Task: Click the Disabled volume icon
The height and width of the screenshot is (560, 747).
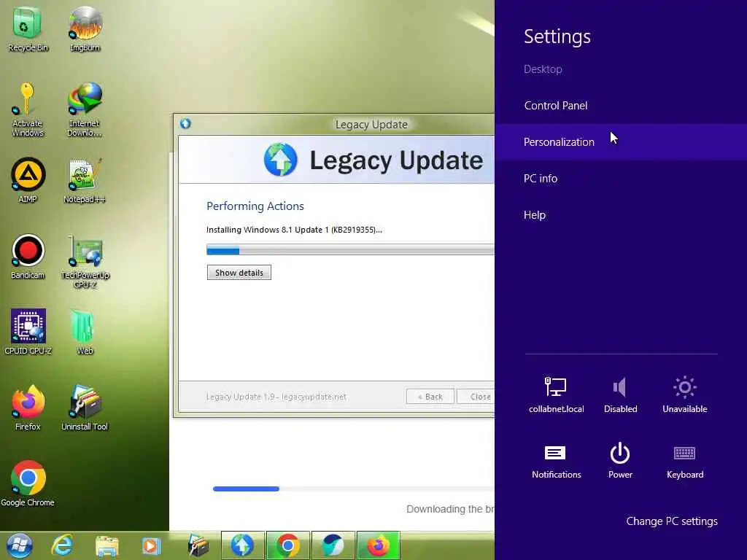Action: [620, 394]
